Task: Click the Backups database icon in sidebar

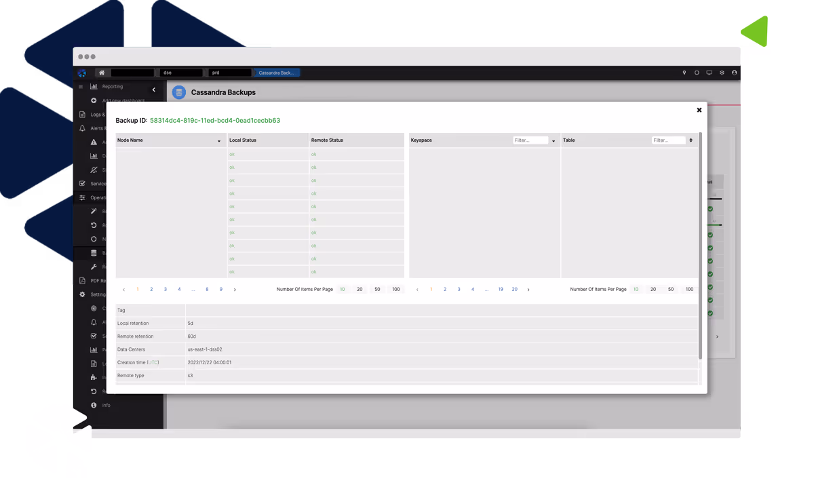Action: point(94,253)
